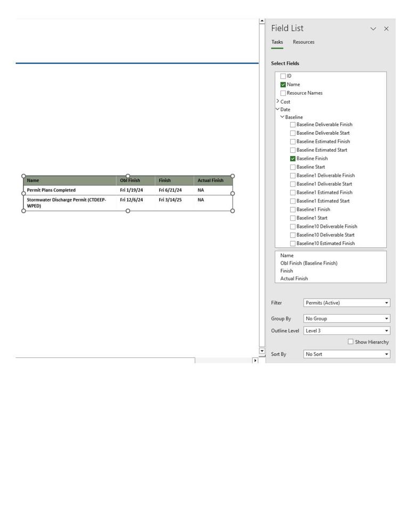The height and width of the screenshot is (532, 411).
Task: Collapse the Baseline subgroup
Action: point(282,117)
